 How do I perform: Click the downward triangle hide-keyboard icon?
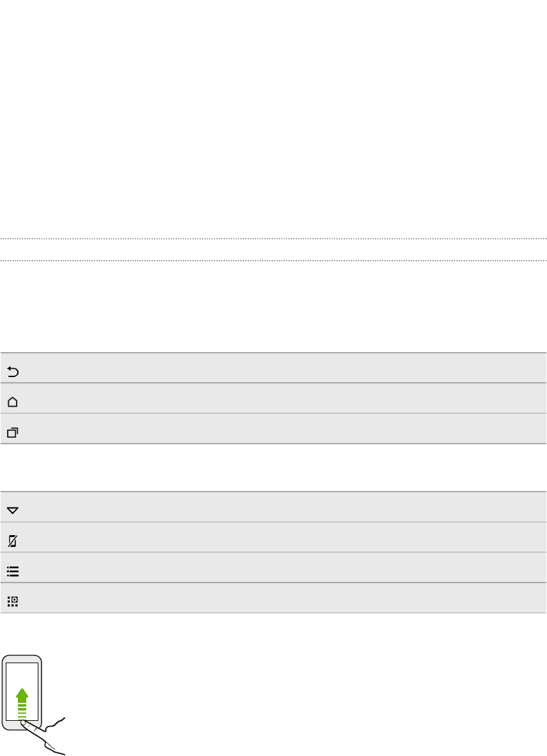[x=13, y=510]
